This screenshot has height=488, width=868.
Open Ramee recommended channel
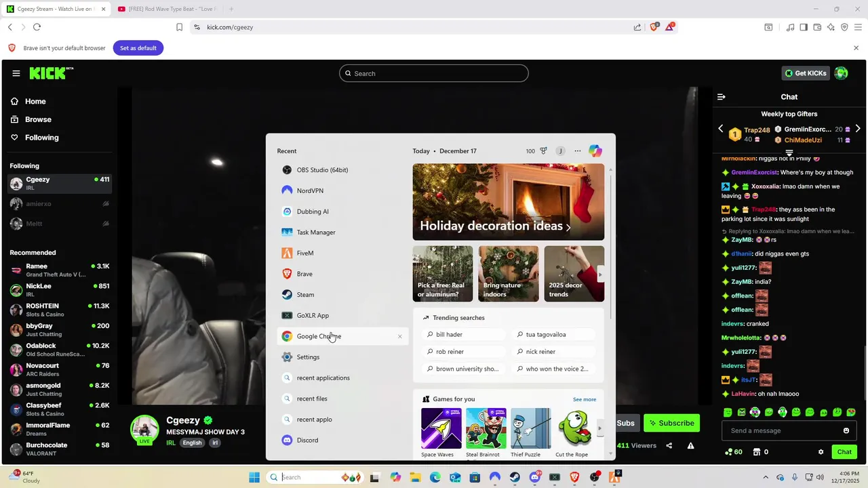tap(60, 270)
